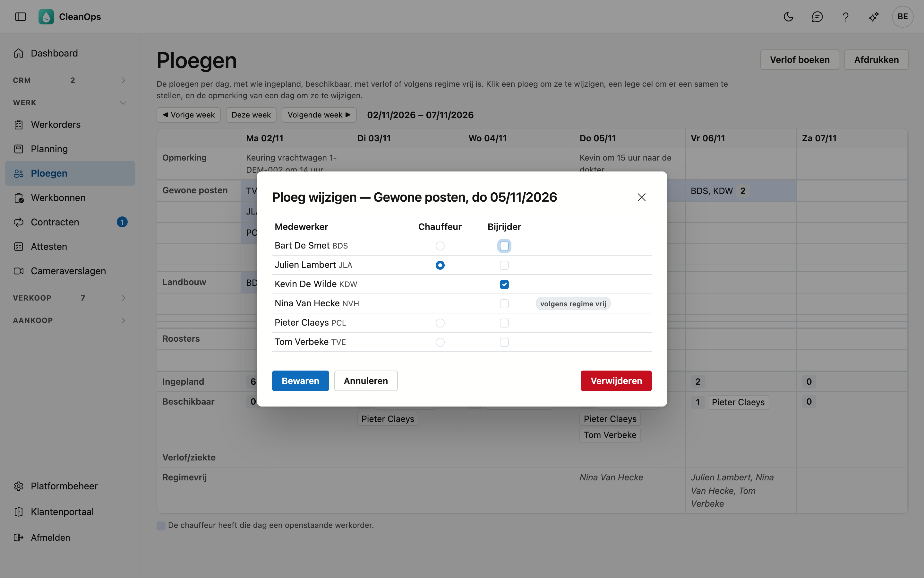924x578 pixels.
Task: Uncheck Kevin De Wilde bijrijder checkbox
Action: tap(504, 285)
